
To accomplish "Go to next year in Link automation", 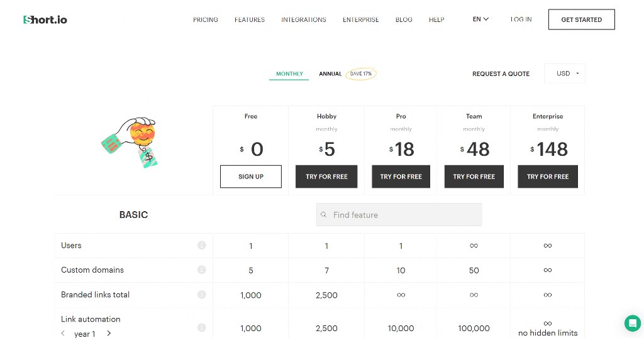I will point(109,333).
